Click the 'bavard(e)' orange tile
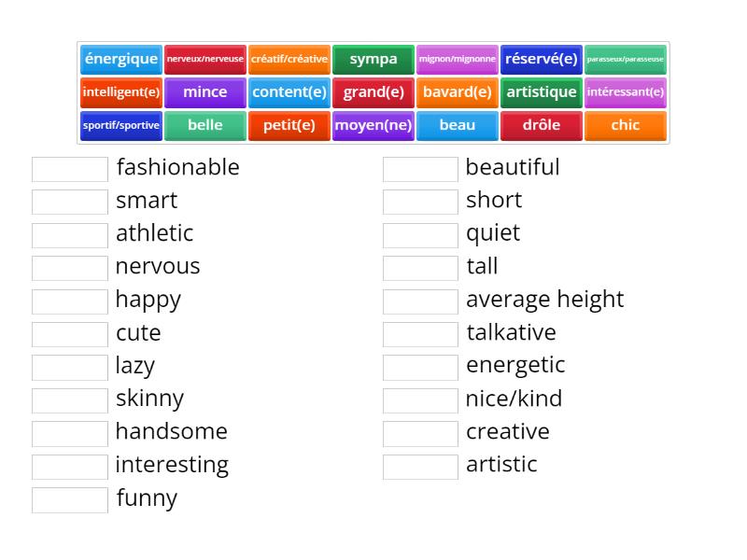The width and height of the screenshot is (747, 560). (x=458, y=92)
